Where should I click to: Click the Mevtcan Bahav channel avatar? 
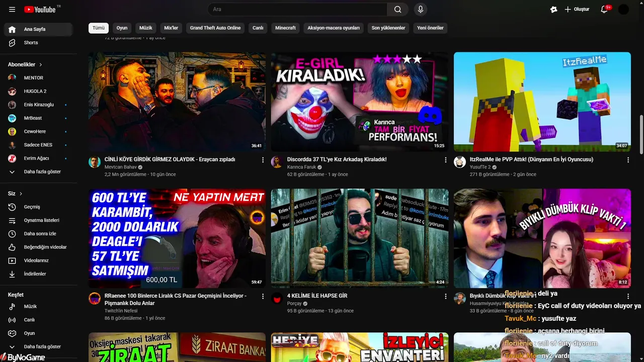(x=95, y=162)
